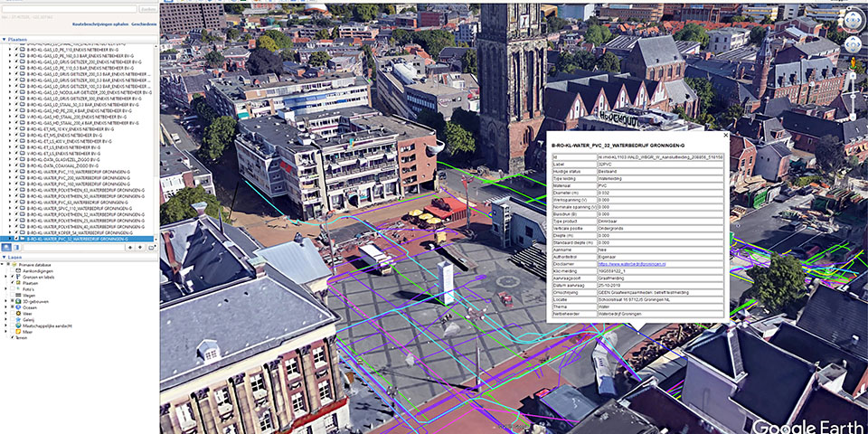
Task: Click the Aankondigingen layer icon
Action: (x=18, y=270)
